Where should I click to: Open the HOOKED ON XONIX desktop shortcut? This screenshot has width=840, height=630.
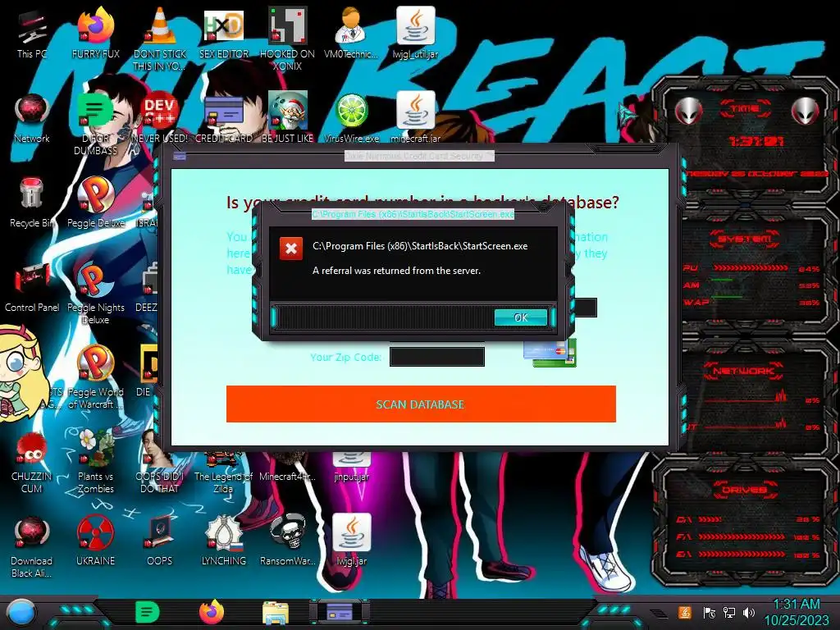[x=288, y=38]
